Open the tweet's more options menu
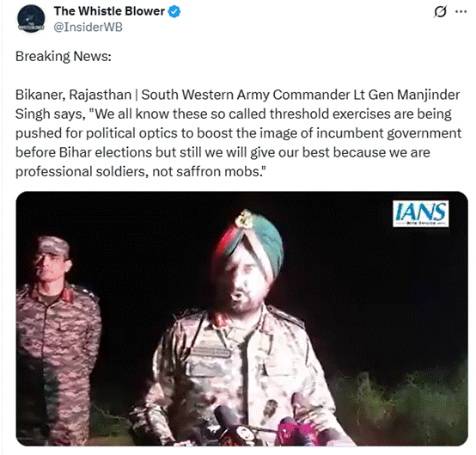This screenshot has width=476, height=455. [461, 12]
